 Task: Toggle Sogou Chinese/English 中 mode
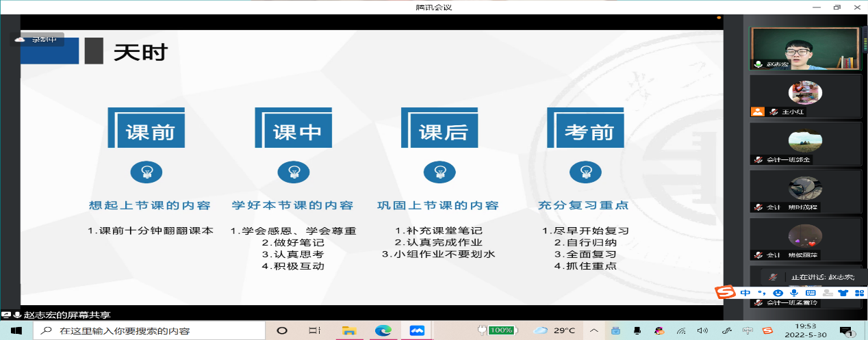(745, 293)
